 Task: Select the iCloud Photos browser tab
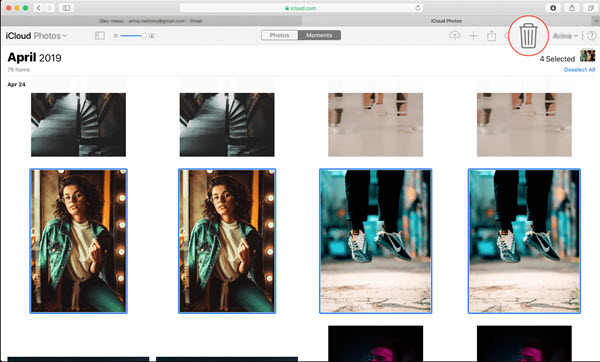[446, 21]
